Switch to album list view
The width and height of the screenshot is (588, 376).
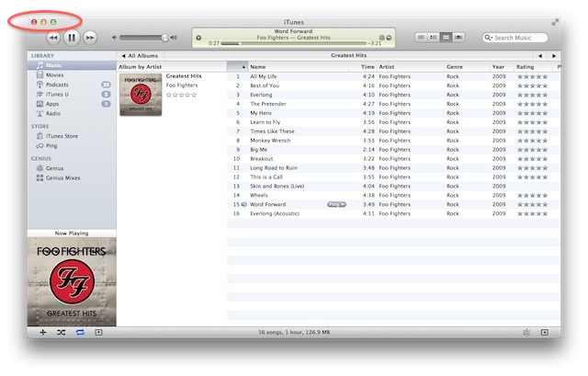click(x=434, y=38)
